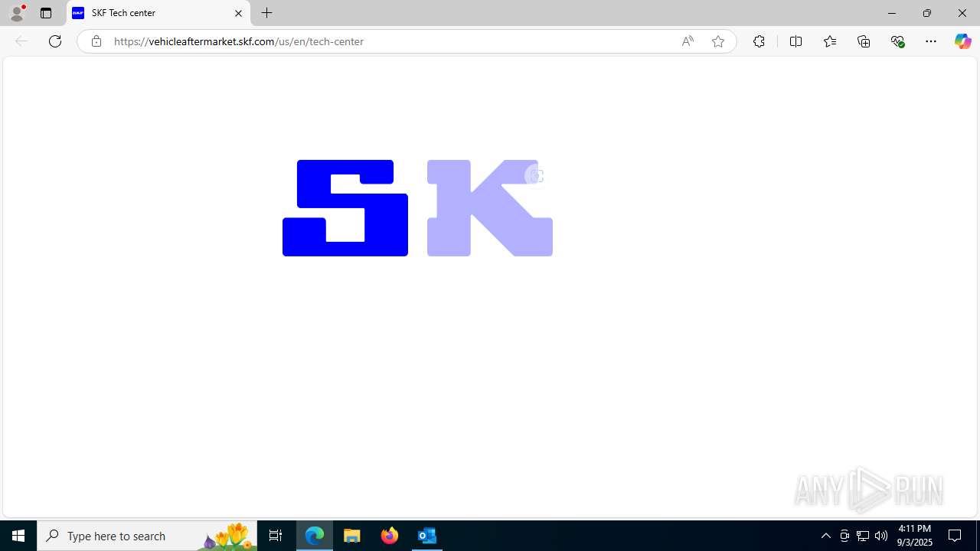Screen dimensions: 980x551
Task: Open Task View on taskbar
Action: [276, 536]
